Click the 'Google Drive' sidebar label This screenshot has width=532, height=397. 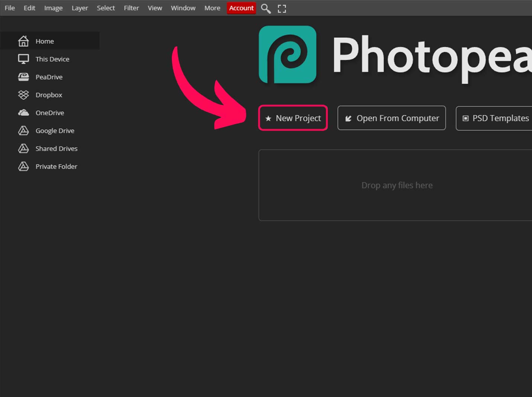pyautogui.click(x=55, y=131)
